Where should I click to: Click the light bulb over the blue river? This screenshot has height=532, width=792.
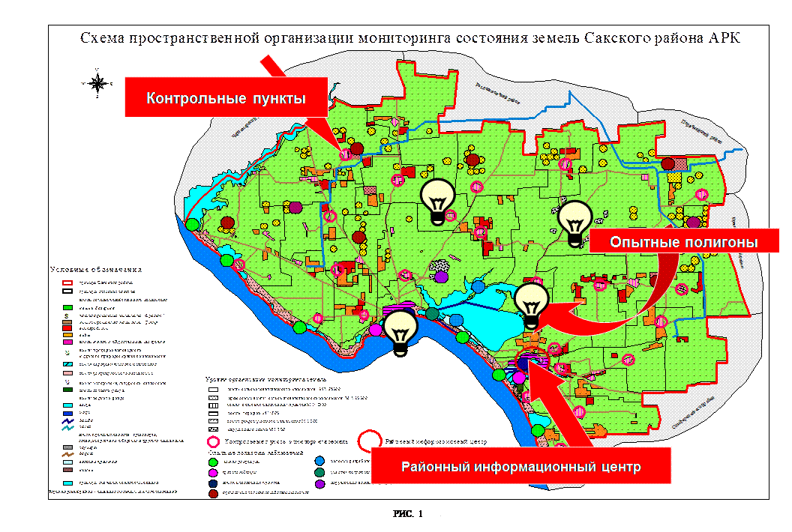pos(400,332)
